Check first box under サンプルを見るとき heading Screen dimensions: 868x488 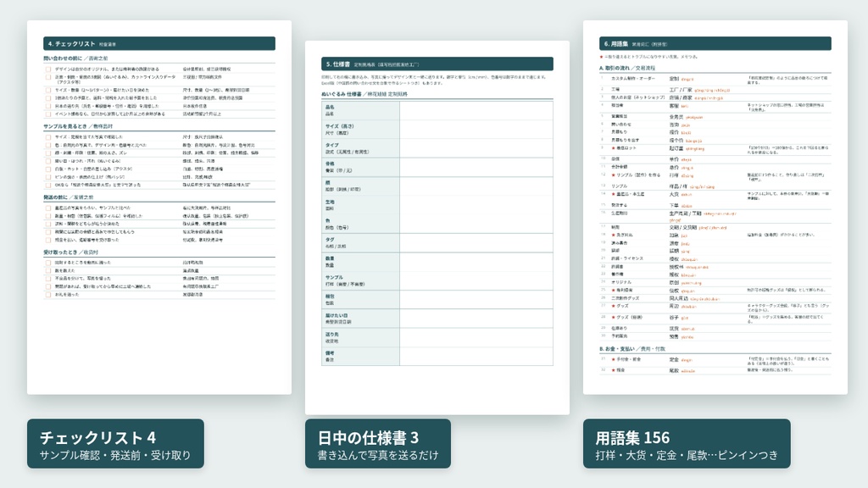(48, 136)
